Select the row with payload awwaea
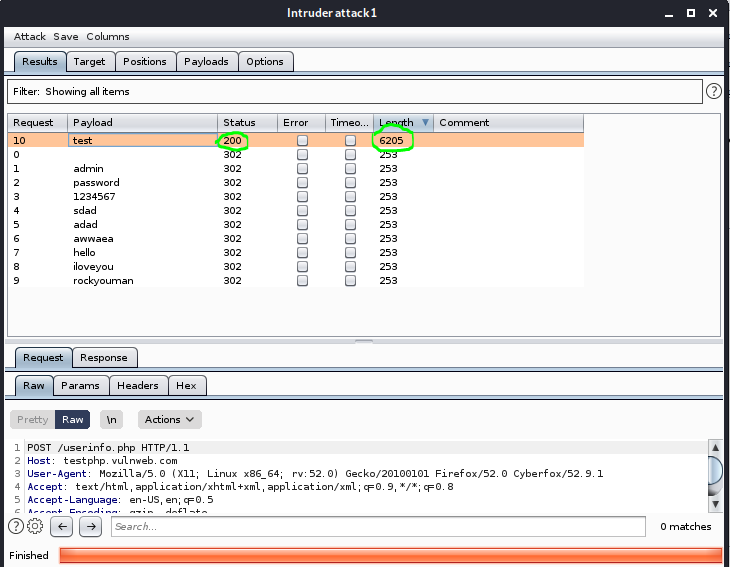 coord(296,238)
